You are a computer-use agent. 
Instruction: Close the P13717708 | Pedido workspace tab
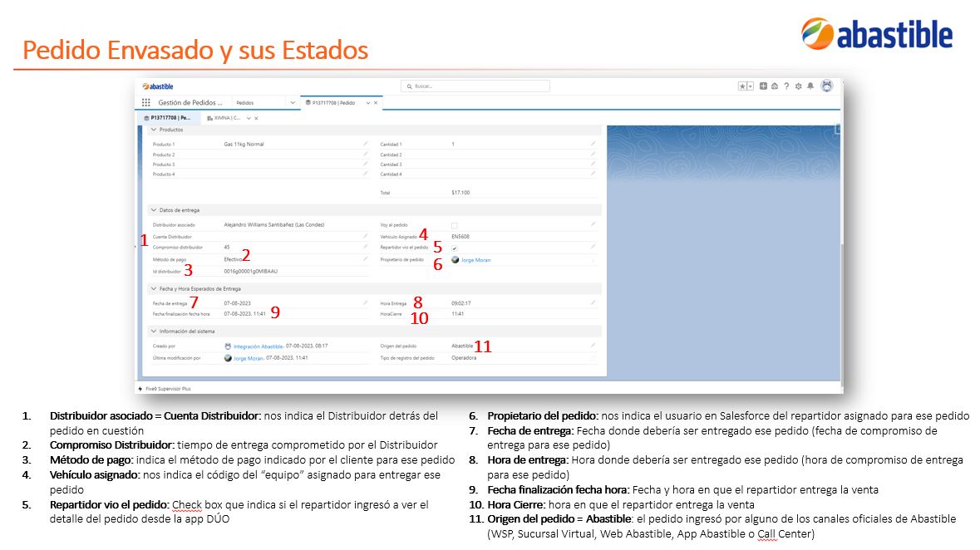coord(376,103)
